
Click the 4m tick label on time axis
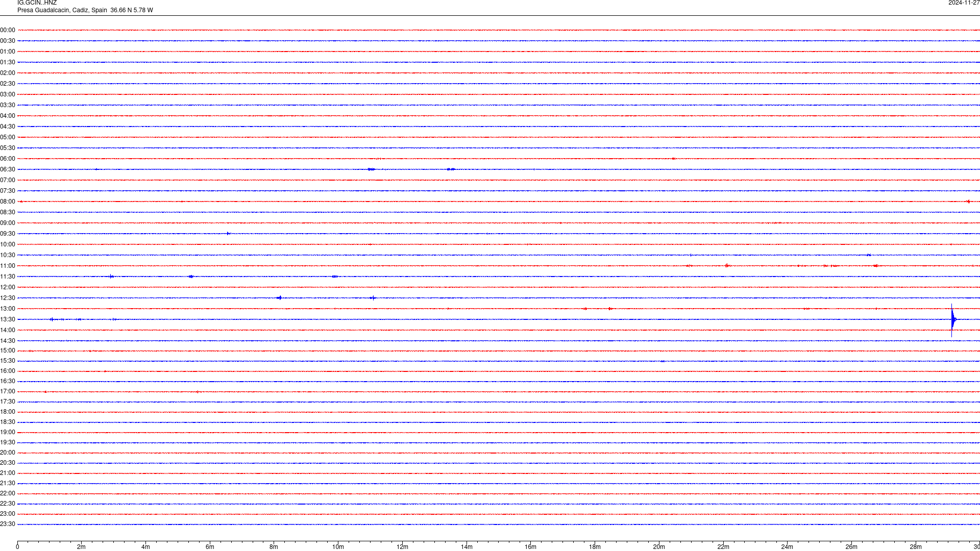point(145,547)
